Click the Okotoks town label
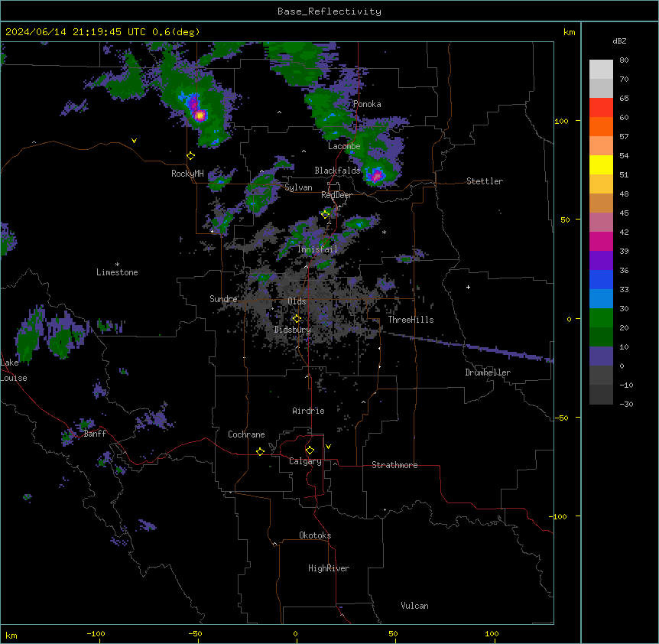Viewport: 659px width, 644px height. pyautogui.click(x=315, y=535)
